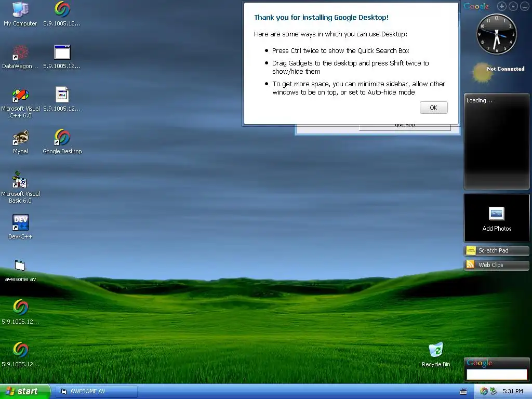Focus the Google search box in the sidebar
The image size is (532, 399).
click(x=496, y=374)
